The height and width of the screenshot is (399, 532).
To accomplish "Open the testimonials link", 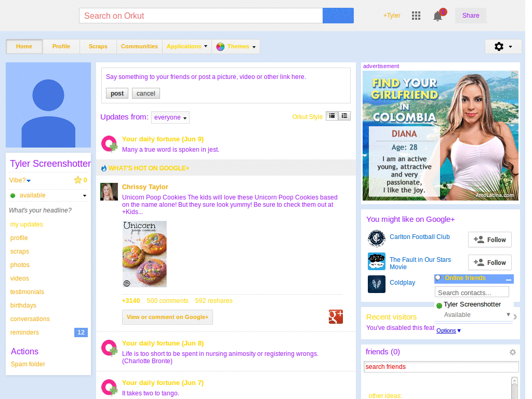I will (27, 292).
